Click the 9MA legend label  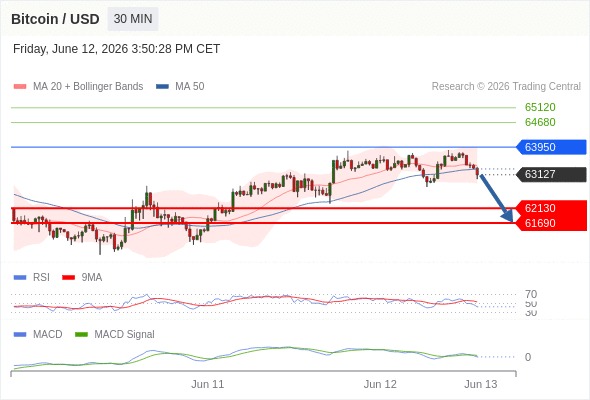(x=92, y=278)
